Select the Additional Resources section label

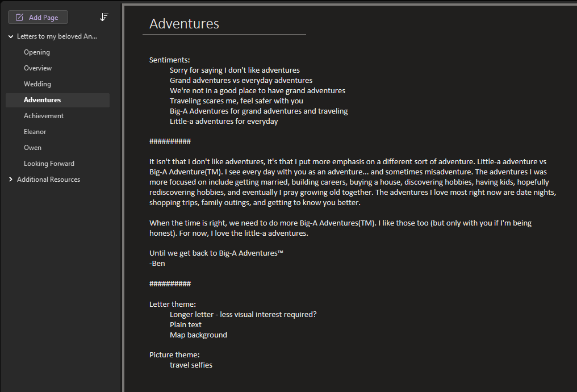pos(48,180)
